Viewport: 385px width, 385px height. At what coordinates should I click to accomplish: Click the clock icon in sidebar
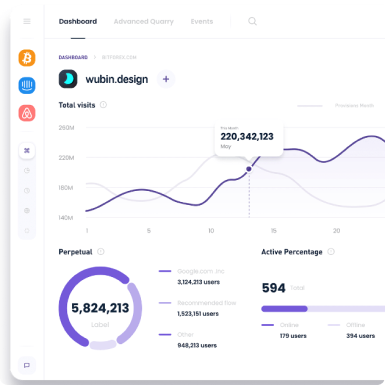27,191
